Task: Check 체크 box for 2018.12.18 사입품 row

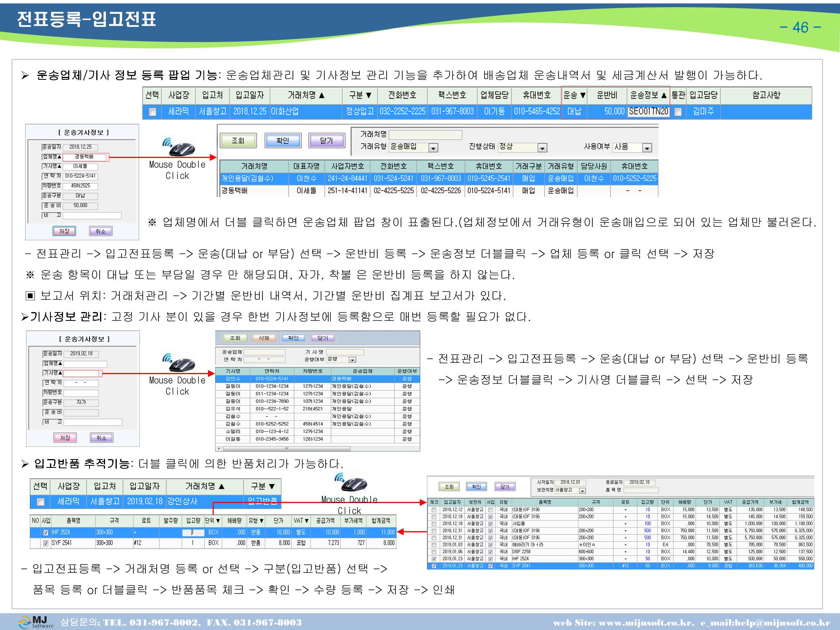Action: [434, 524]
